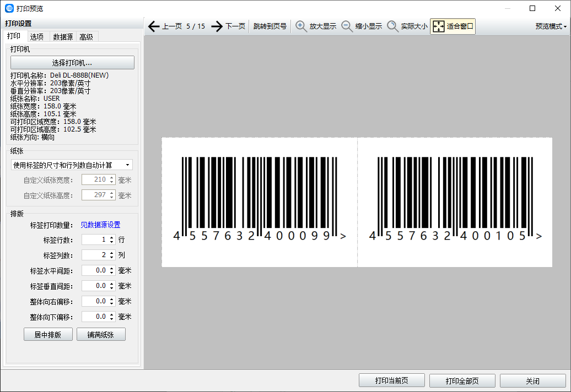The width and height of the screenshot is (571, 392).
Task: Click the zoom in magnifier icon
Action: [x=301, y=26]
